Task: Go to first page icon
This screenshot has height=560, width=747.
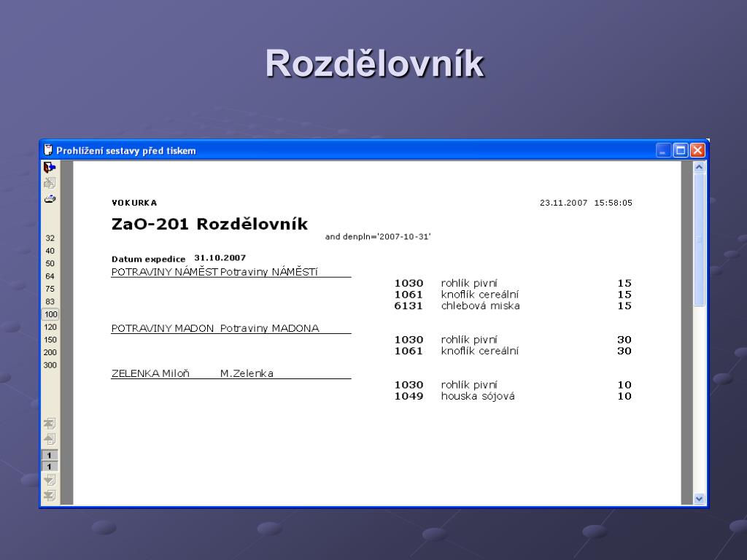Action: [50, 424]
